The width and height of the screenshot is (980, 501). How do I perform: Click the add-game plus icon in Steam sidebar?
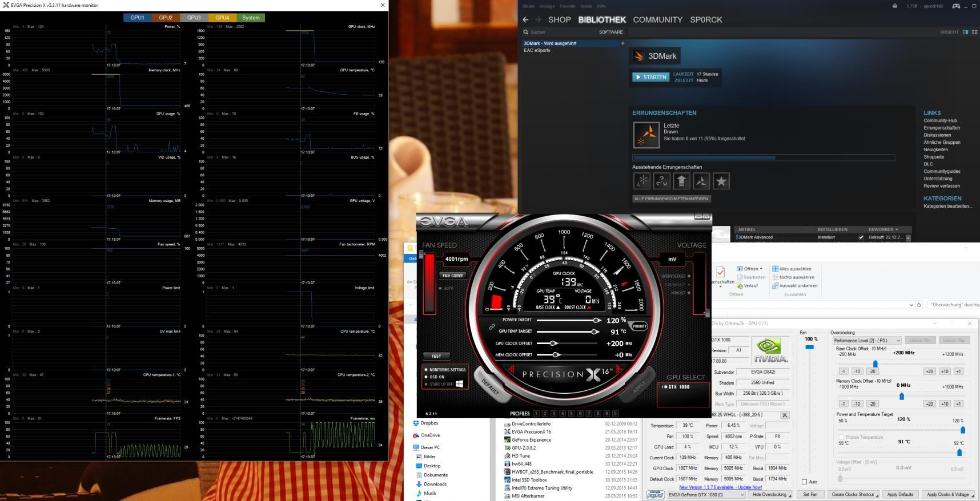[x=622, y=43]
